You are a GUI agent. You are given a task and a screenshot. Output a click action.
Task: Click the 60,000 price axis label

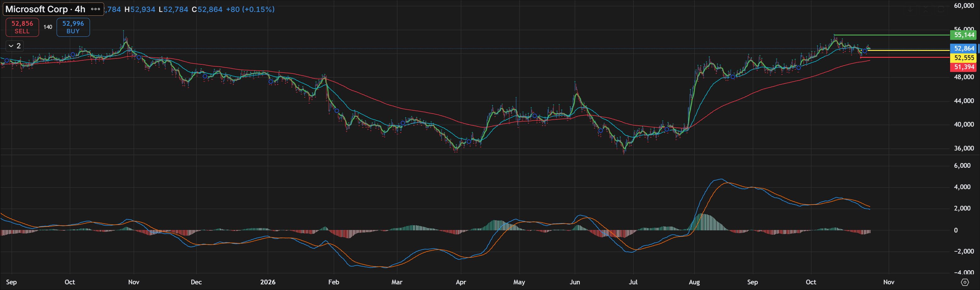pos(964,6)
